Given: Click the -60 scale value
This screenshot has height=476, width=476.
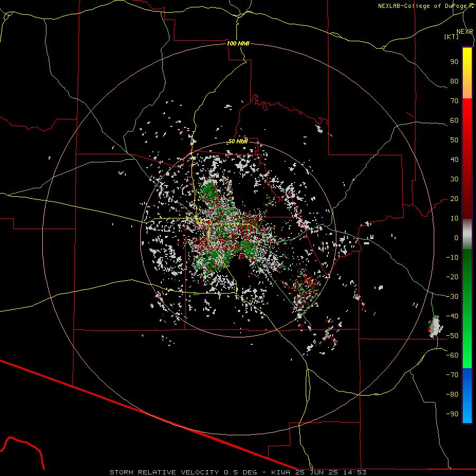Looking at the screenshot, I should pyautogui.click(x=452, y=355).
